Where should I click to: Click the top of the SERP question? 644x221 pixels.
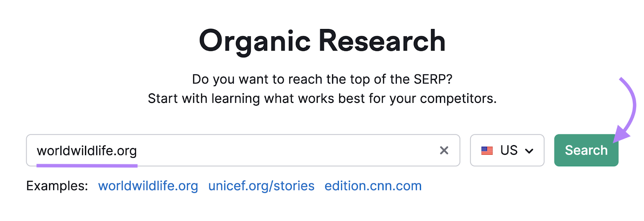pyautogui.click(x=322, y=79)
